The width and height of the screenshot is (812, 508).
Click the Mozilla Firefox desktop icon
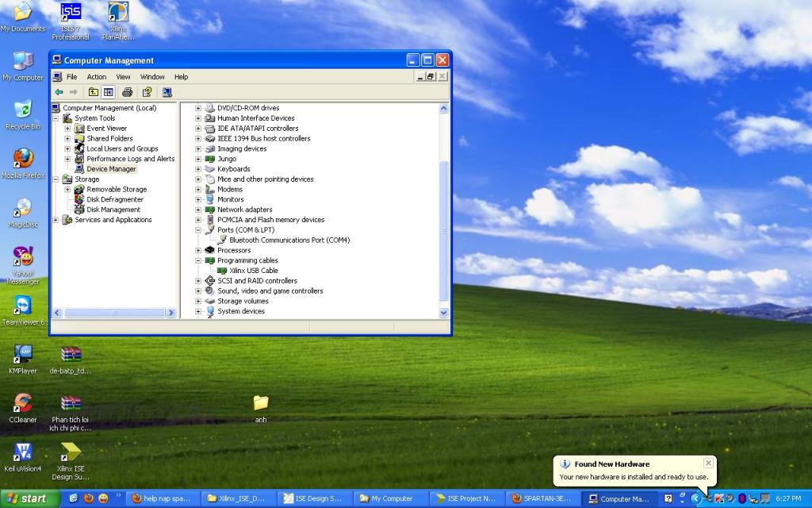pos(23,159)
